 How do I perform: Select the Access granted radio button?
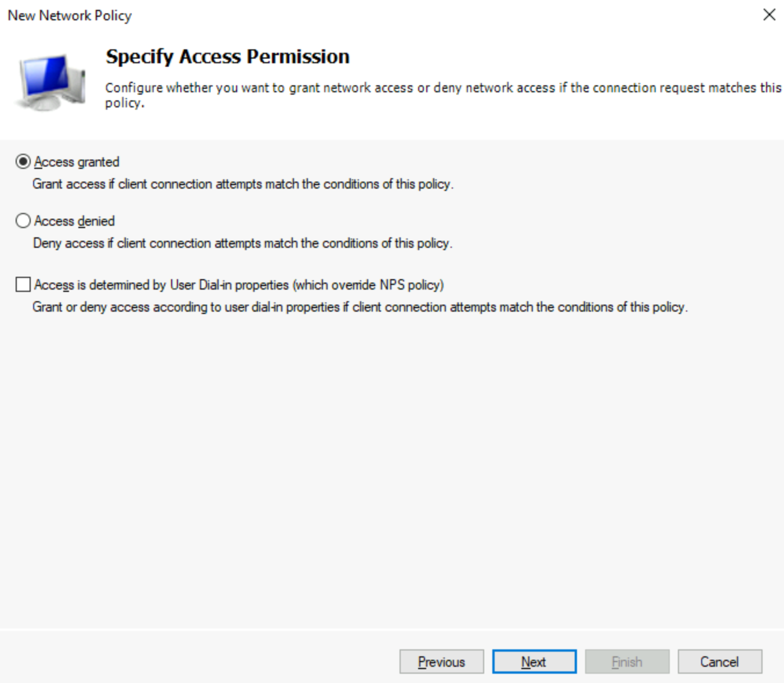23,161
